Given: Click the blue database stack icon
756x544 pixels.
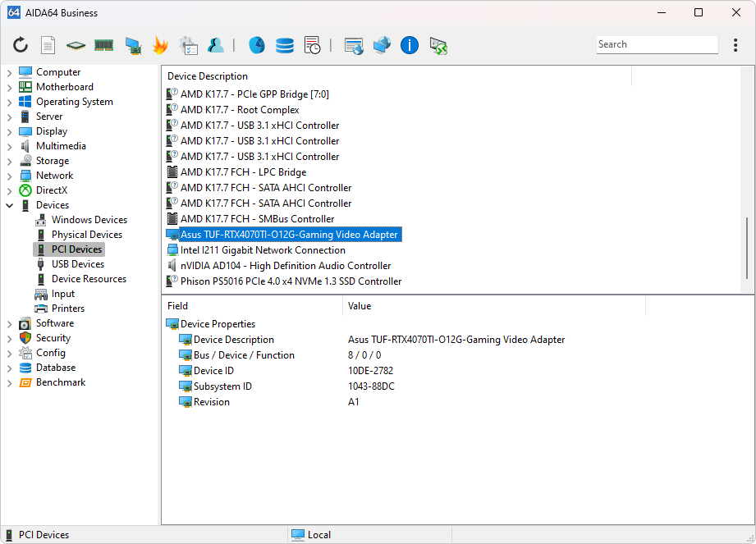Looking at the screenshot, I should click(285, 45).
